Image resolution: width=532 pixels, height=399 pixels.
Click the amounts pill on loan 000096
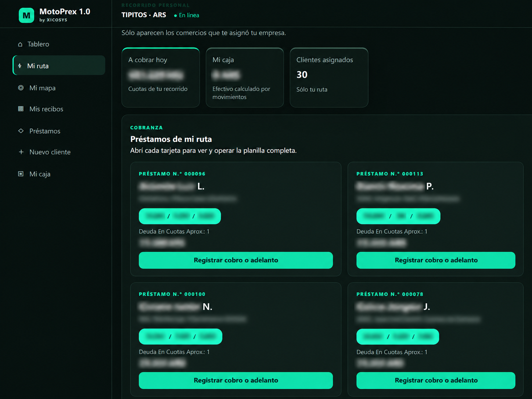pos(180,216)
